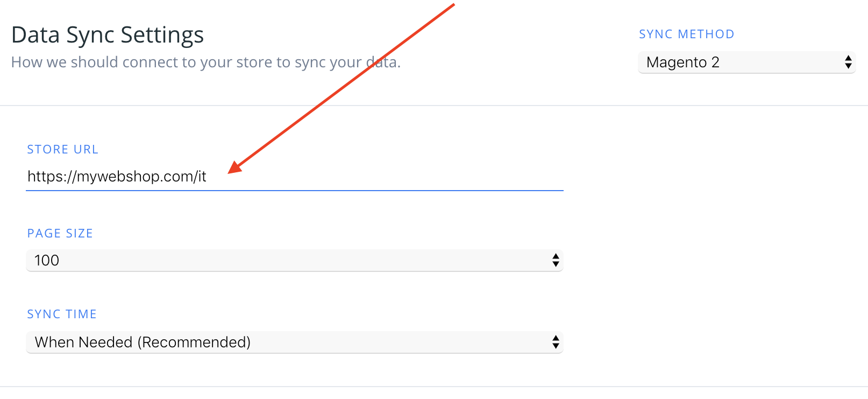The width and height of the screenshot is (868, 399).
Task: Click the red arrow's pointed tip
Action: tap(231, 171)
